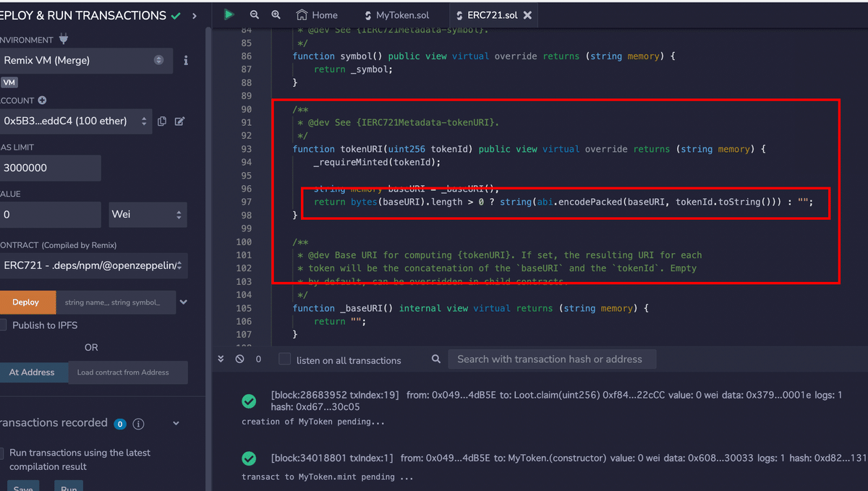
Task: Run the script with the green play icon
Action: (229, 14)
